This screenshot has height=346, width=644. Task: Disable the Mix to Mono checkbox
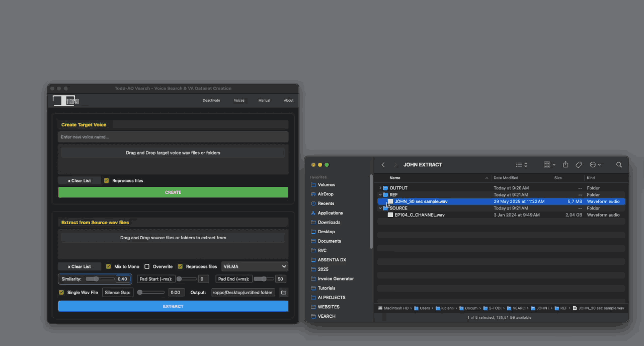click(x=108, y=266)
